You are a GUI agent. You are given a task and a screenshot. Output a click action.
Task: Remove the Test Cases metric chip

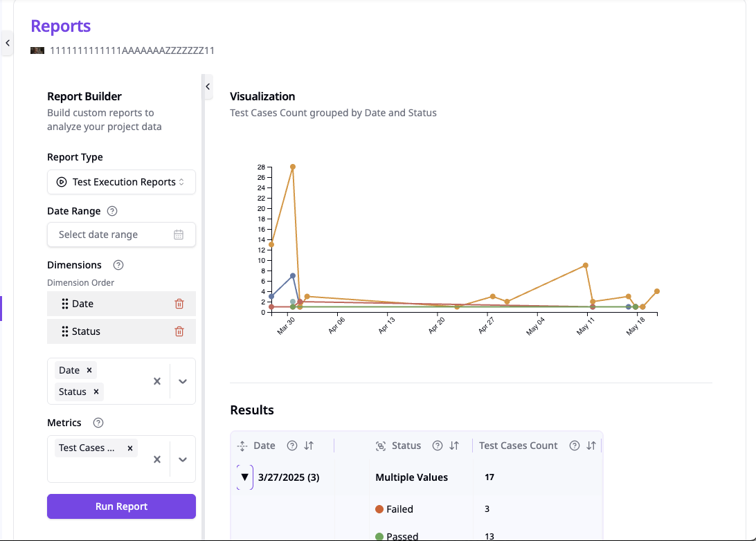click(129, 448)
